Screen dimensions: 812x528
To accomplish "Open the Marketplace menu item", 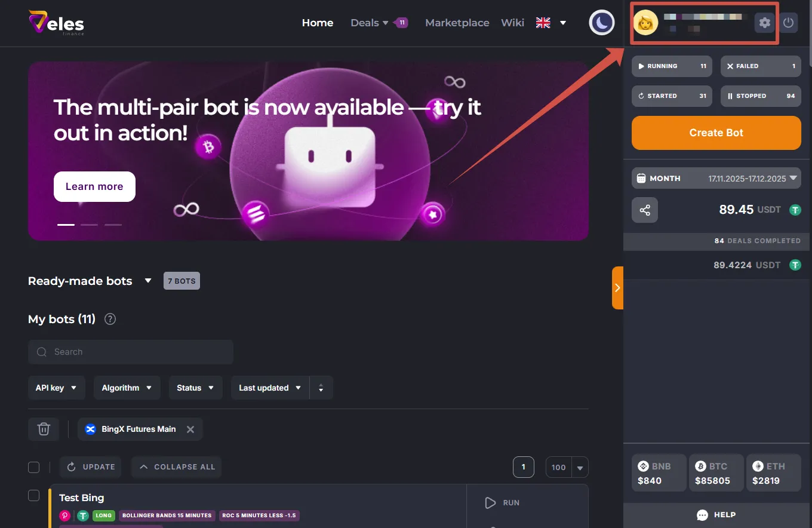I will click(457, 23).
